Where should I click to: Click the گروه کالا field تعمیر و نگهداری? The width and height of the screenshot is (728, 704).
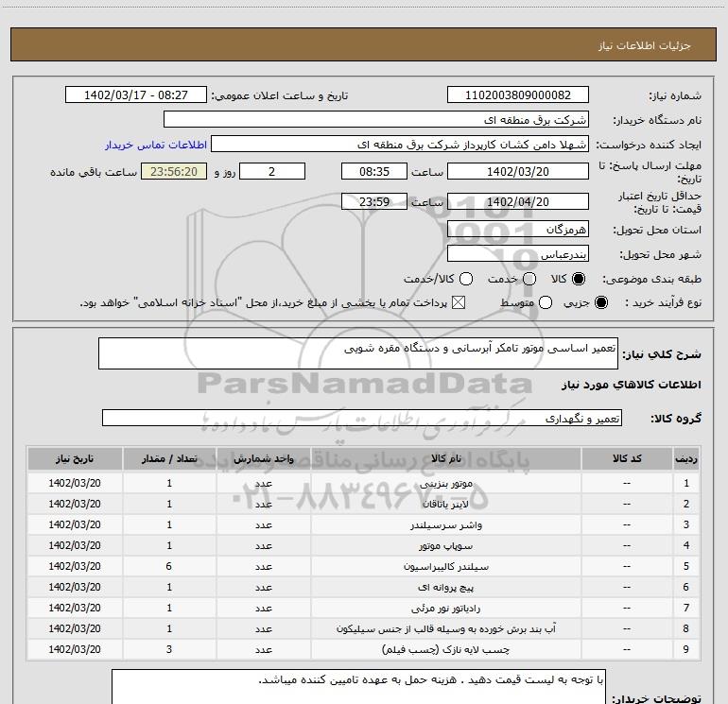(362, 418)
